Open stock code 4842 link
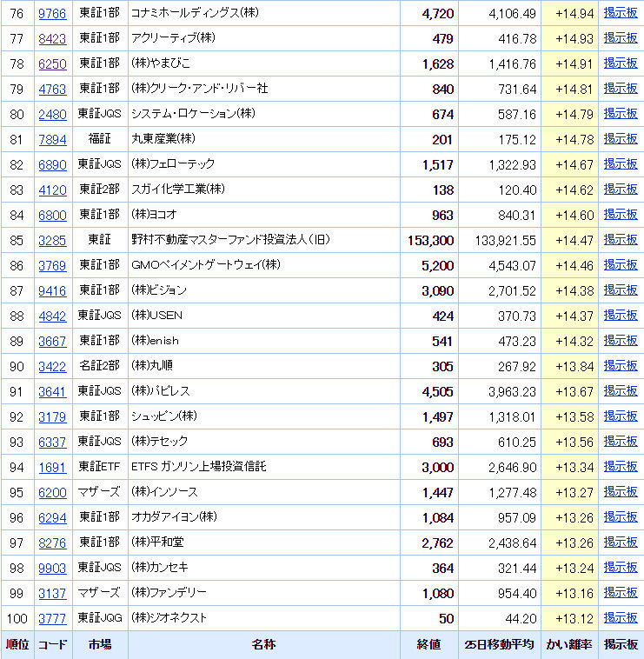Image resolution: width=644 pixels, height=659 pixels. click(x=52, y=316)
